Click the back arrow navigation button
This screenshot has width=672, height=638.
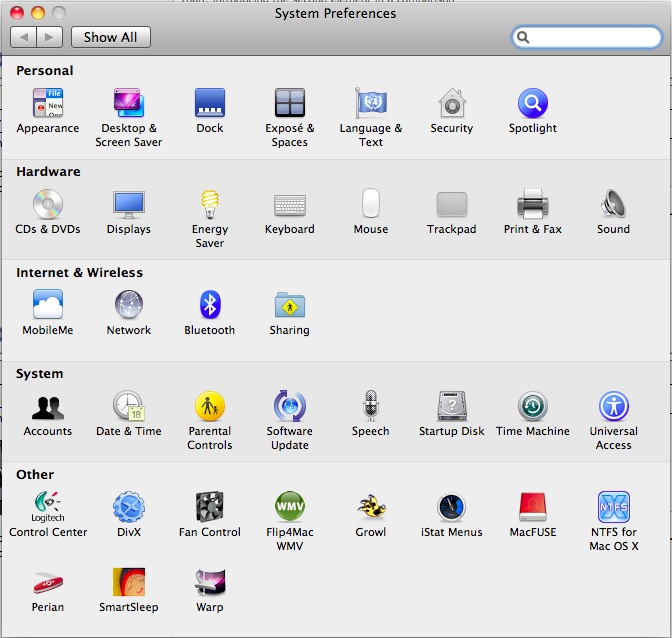tap(24, 37)
